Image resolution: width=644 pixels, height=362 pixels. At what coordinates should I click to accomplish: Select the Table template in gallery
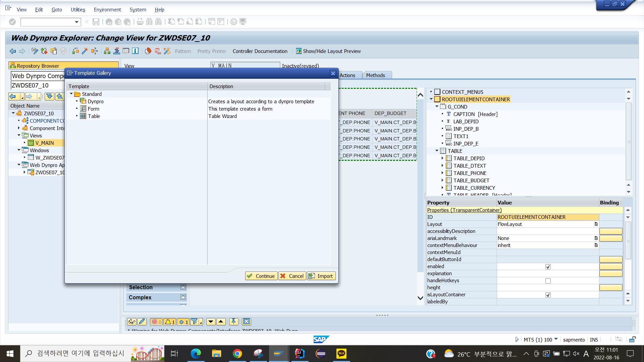tap(94, 116)
